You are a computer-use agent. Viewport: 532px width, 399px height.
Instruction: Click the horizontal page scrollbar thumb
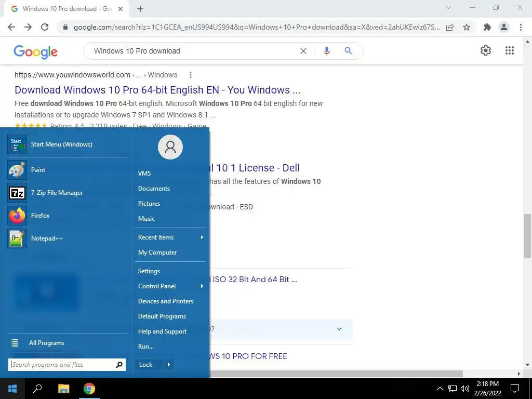pyautogui.click(x=336, y=374)
